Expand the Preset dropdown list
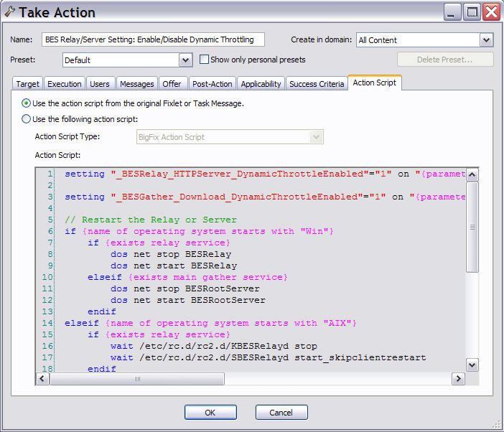The height and width of the screenshot is (432, 504). tap(185, 60)
